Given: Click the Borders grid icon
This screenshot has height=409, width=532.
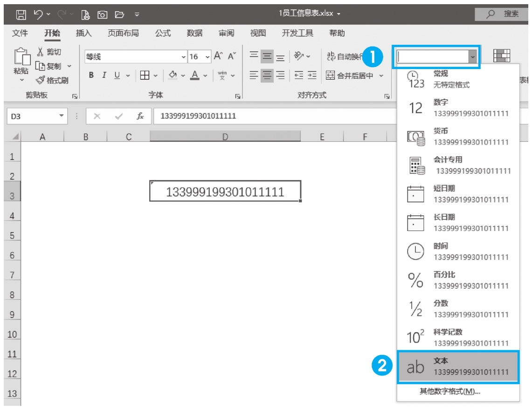Looking at the screenshot, I should point(145,75).
